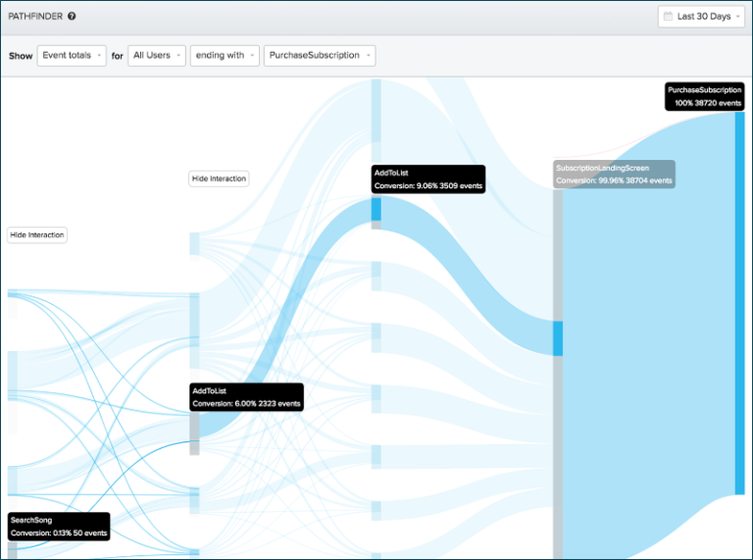Image resolution: width=753 pixels, height=560 pixels.
Task: Click the blue segment on SubscriptionLandingScreen node column
Action: pyautogui.click(x=558, y=338)
